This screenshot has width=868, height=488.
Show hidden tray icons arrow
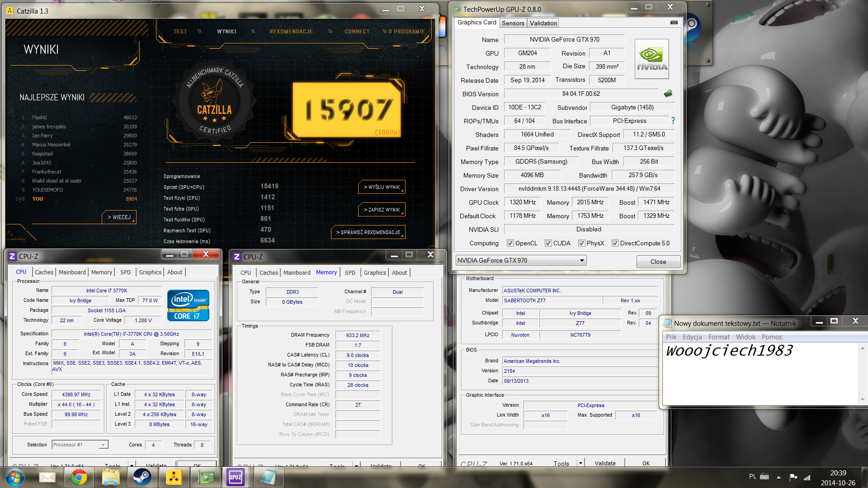tap(778, 477)
